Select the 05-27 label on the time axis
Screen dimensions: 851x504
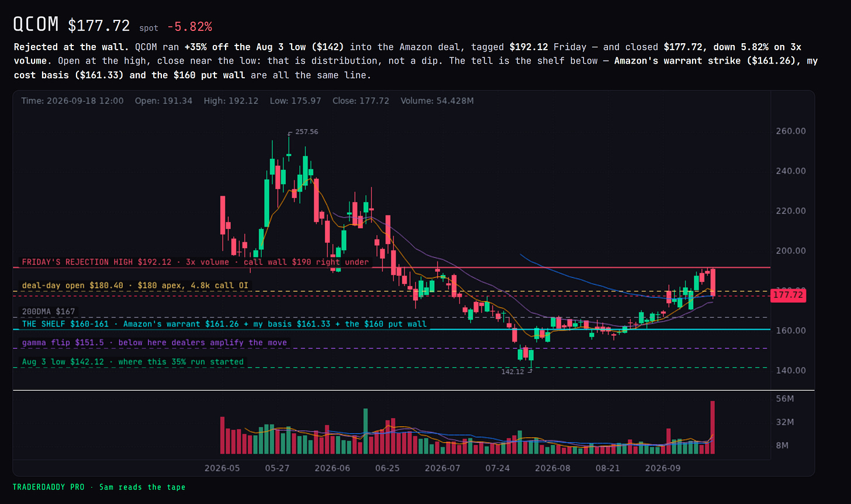(277, 468)
